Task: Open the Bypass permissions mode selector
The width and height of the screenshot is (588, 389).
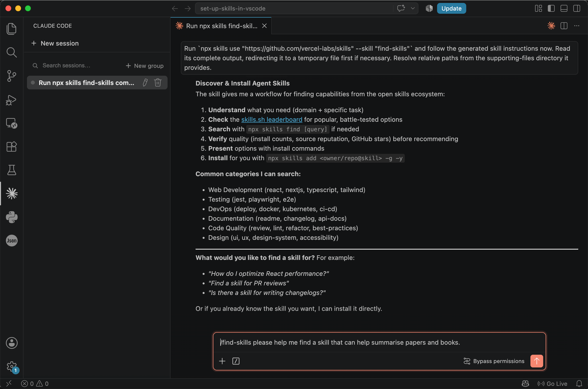Action: [494, 361]
